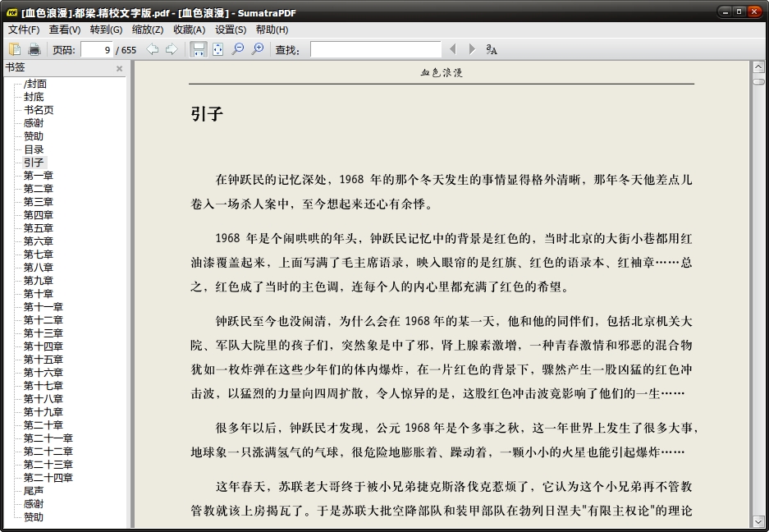Select the /封面 bookmark
Viewport: 769px width, 532px height.
35,84
